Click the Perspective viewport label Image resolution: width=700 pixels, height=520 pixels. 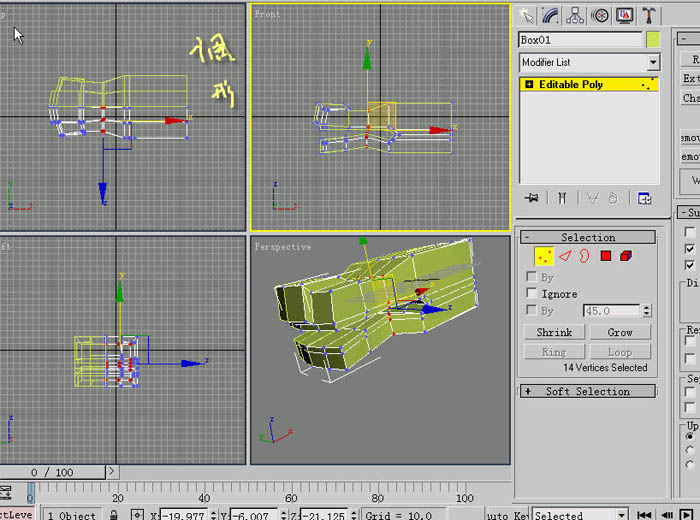tap(283, 246)
